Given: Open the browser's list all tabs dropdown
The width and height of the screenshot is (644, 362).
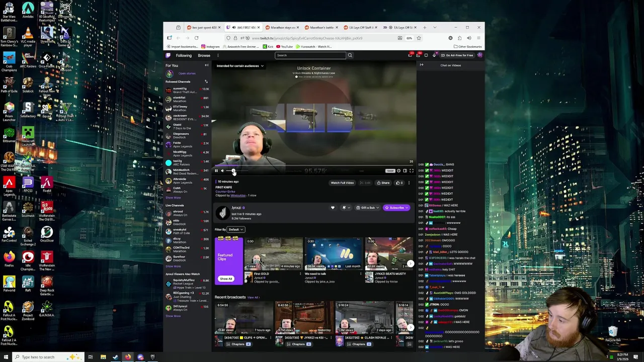Looking at the screenshot, I should 435,28.
